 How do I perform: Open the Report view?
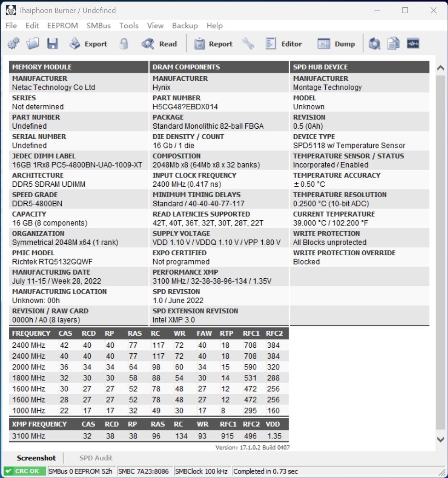point(214,44)
